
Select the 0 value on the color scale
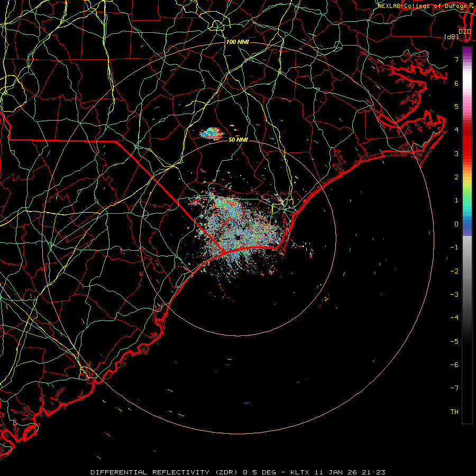456,224
